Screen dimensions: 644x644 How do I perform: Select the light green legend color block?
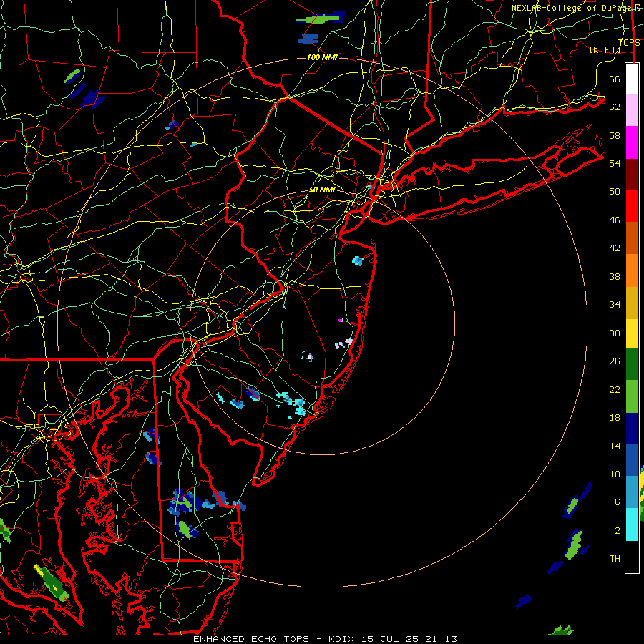[632, 396]
